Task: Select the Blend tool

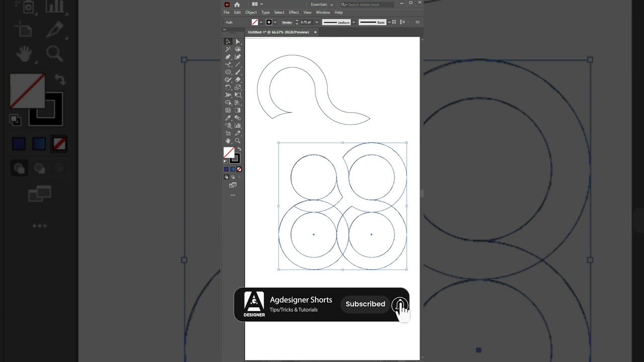Action: click(238, 118)
